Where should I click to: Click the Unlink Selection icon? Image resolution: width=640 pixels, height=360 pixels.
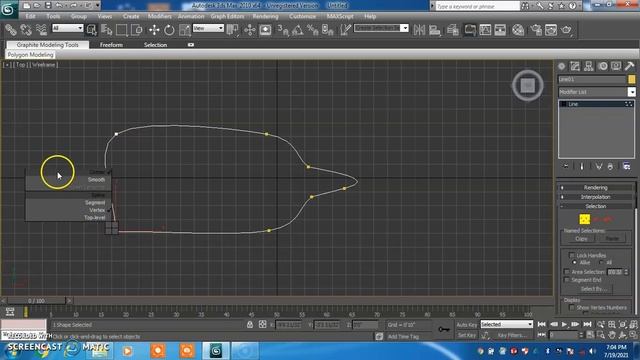coord(26,30)
